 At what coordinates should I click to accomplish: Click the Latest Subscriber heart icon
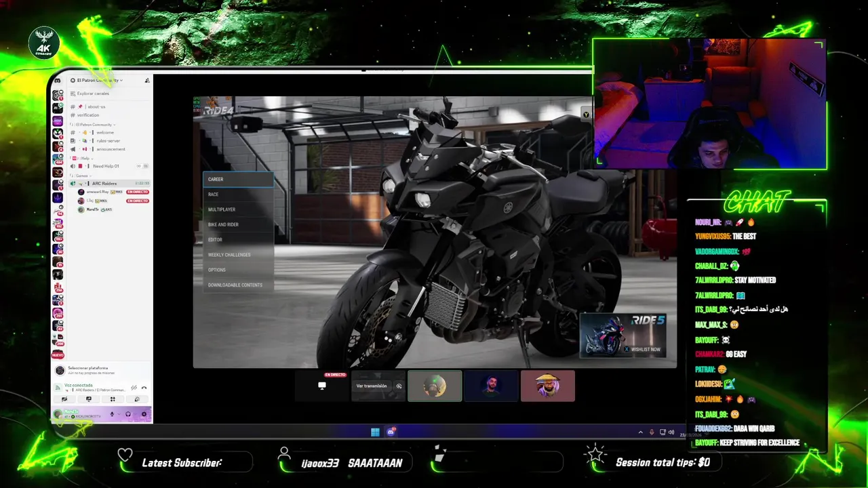click(x=125, y=455)
